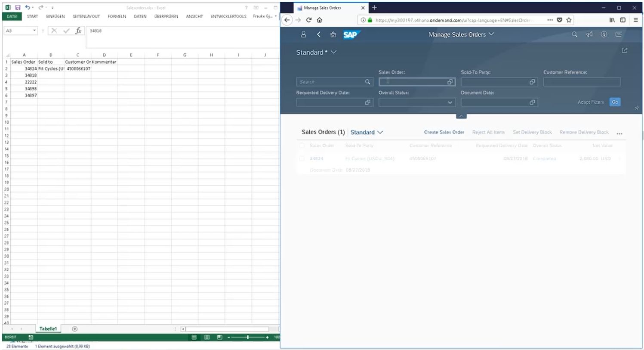Click the Go button in SAP filters
Image resolution: width=644 pixels, height=350 pixels.
point(615,102)
